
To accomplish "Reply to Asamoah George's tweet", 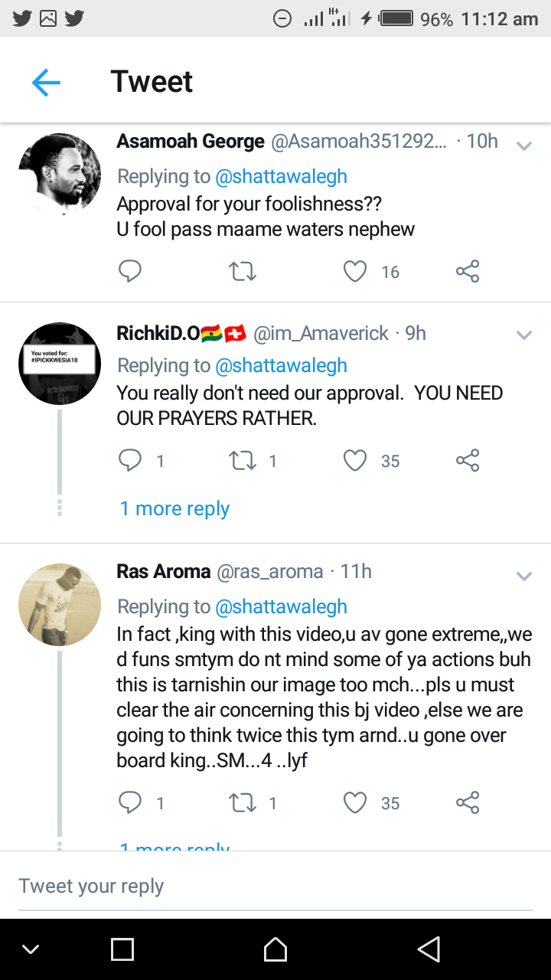I will click(130, 272).
